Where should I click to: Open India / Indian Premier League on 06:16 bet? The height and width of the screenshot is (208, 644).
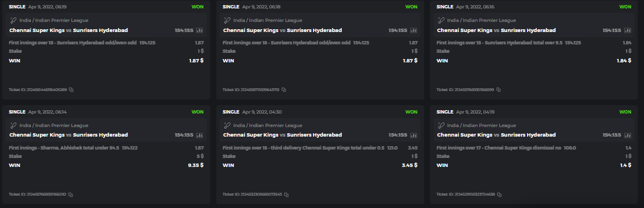tap(482, 20)
